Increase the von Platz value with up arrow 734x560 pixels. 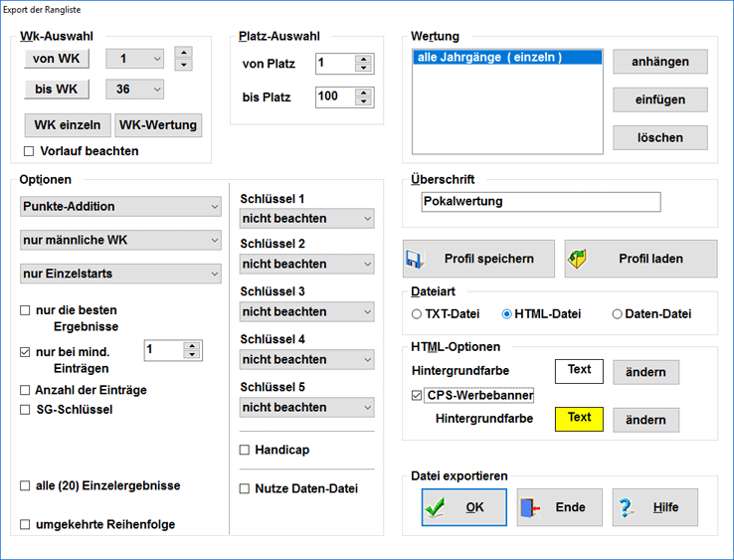click(363, 59)
